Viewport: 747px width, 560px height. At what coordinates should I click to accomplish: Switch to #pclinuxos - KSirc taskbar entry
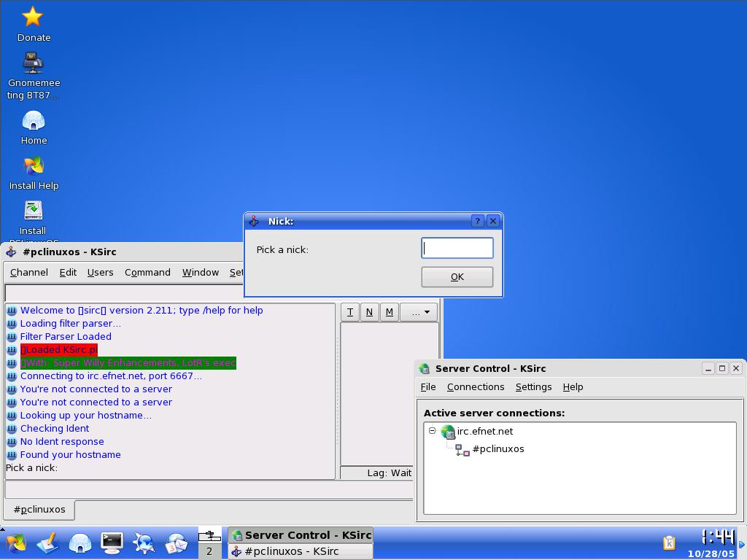(301, 551)
